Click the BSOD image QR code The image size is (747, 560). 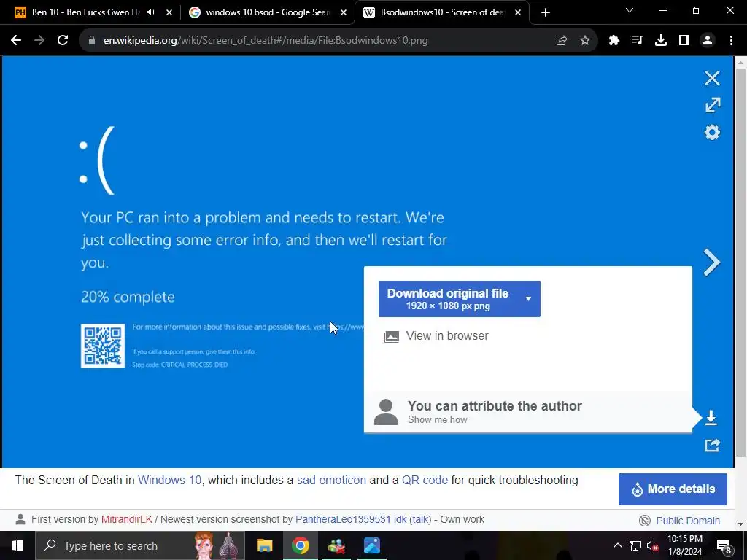(x=102, y=346)
